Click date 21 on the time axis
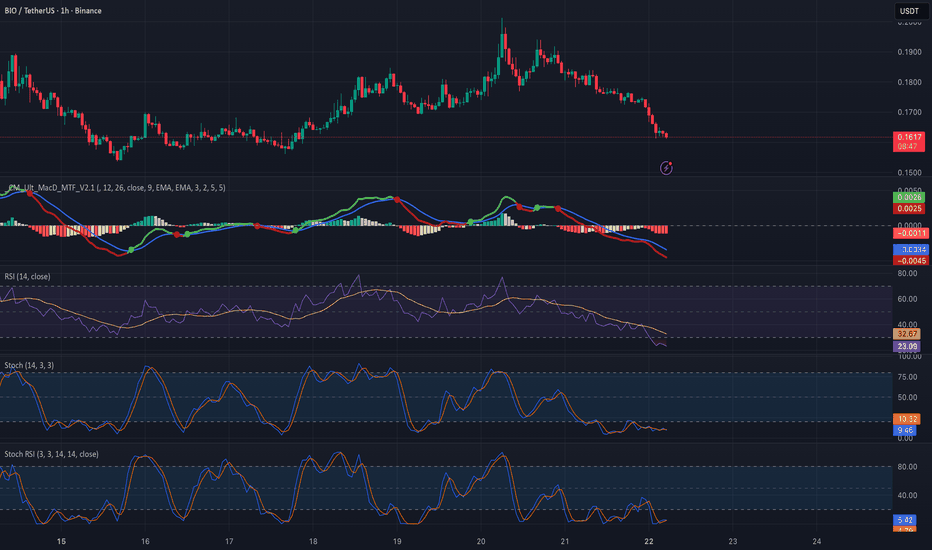 565,541
